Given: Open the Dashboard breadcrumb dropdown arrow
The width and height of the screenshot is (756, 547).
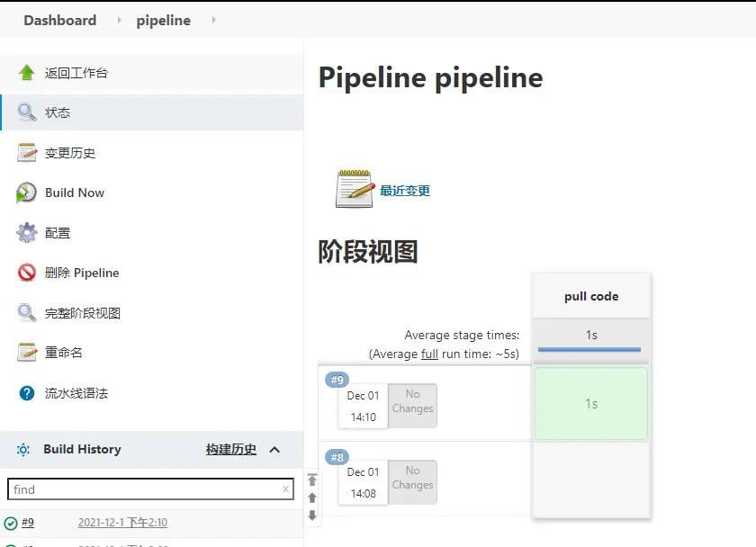Looking at the screenshot, I should tap(119, 20).
